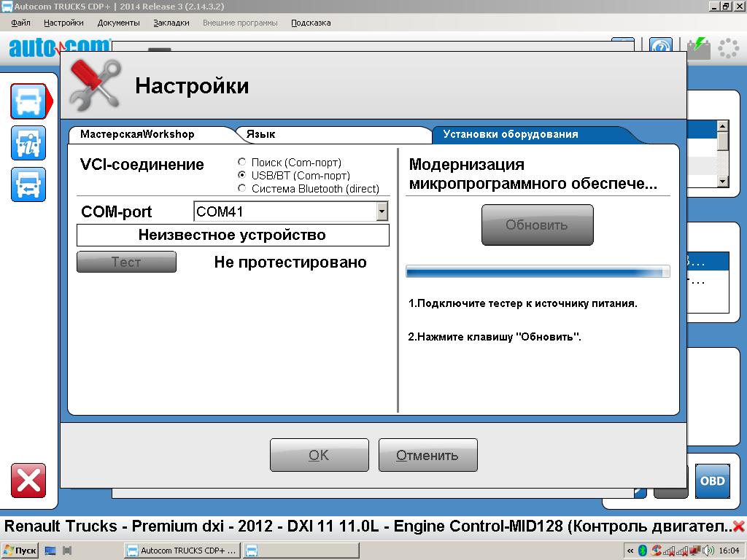Click the Подключите тестер instruction line
Image resolution: width=747 pixels, height=560 pixels.
[522, 303]
